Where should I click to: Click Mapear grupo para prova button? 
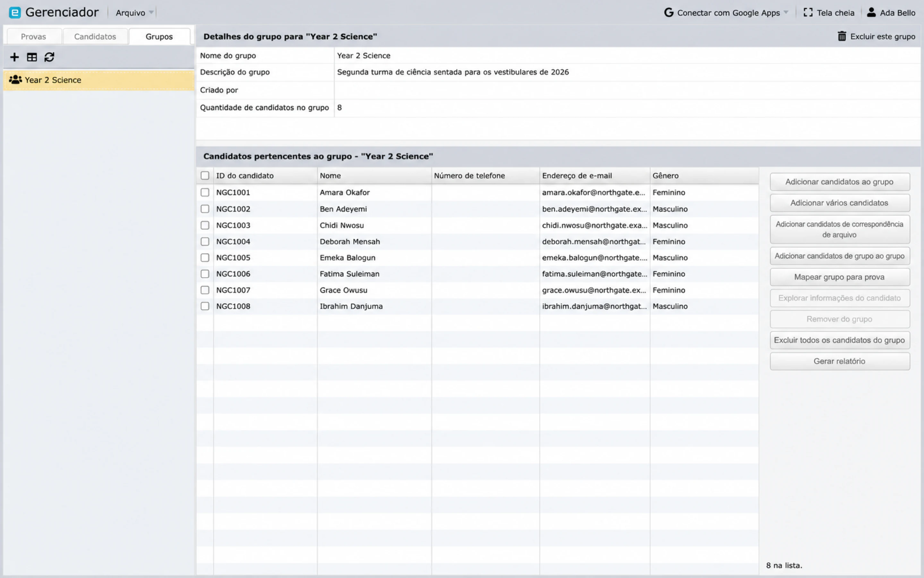pyautogui.click(x=840, y=277)
